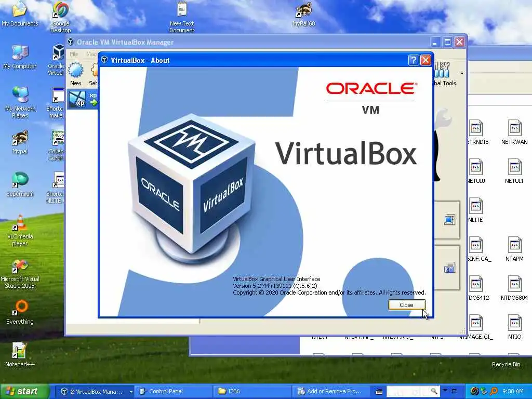
Task: Click the Start button
Action: 24,391
